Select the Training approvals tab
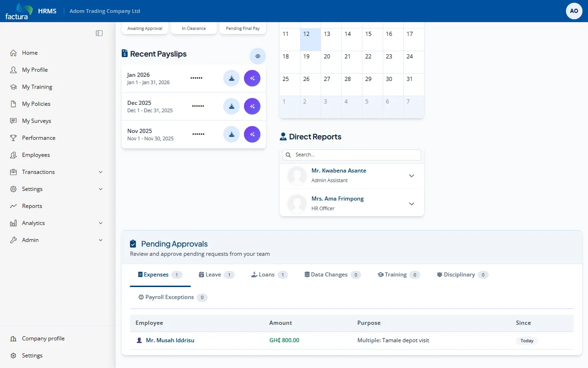Image resolution: width=588 pixels, height=368 pixels. pos(399,275)
